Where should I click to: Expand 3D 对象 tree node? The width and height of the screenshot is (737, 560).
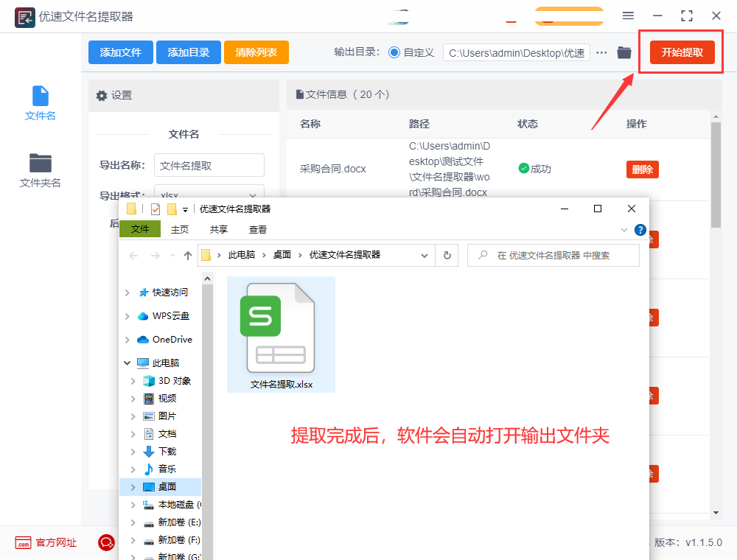[x=133, y=381]
